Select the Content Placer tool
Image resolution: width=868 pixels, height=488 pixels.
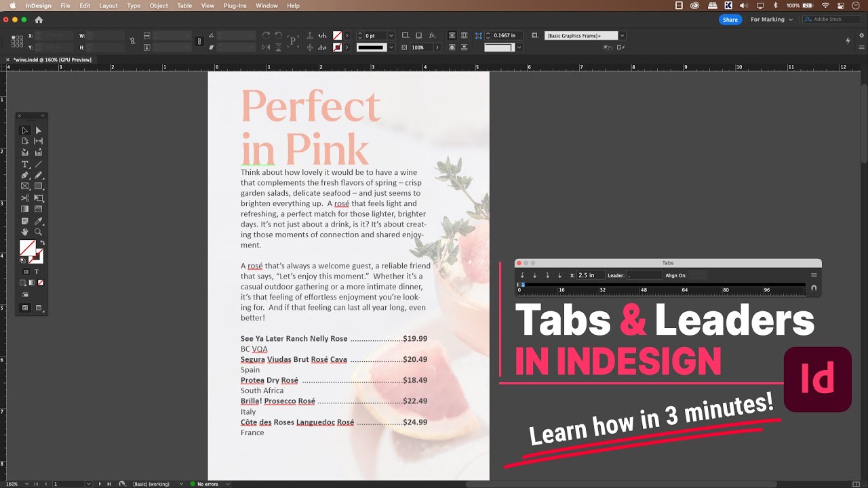click(39, 152)
